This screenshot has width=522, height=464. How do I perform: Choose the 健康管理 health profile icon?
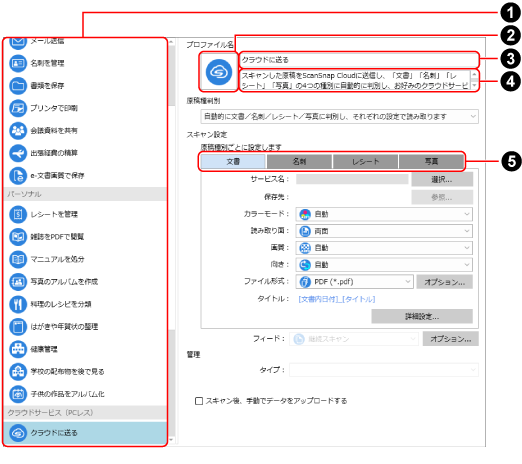(18, 349)
